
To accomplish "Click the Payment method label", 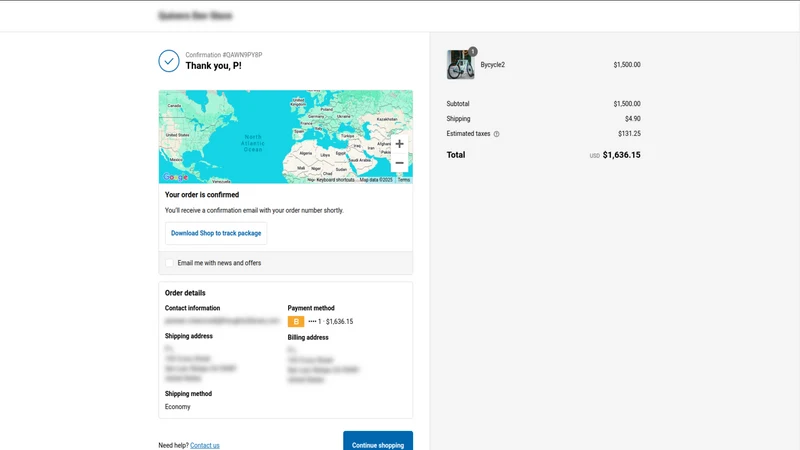I will tap(311, 308).
